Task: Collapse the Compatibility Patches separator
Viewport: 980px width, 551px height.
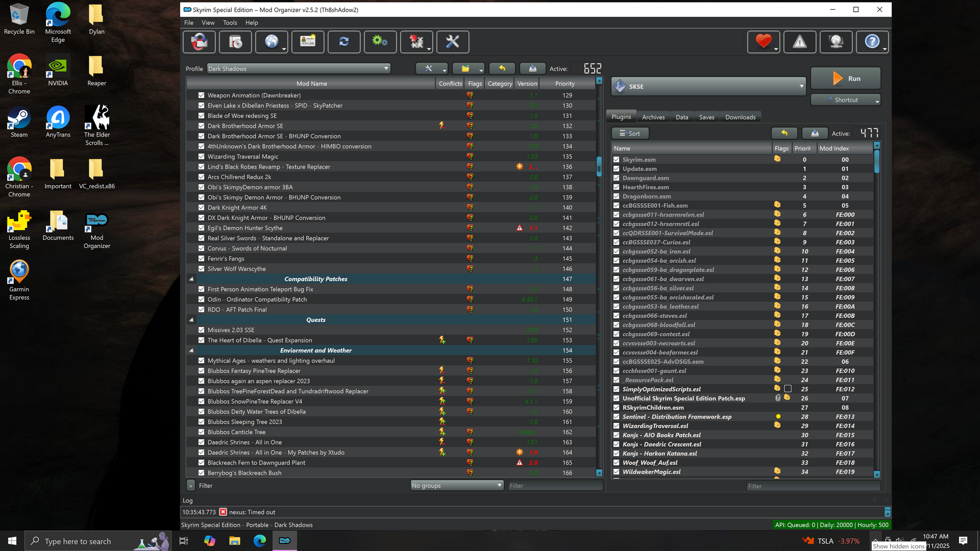Action: pos(191,279)
